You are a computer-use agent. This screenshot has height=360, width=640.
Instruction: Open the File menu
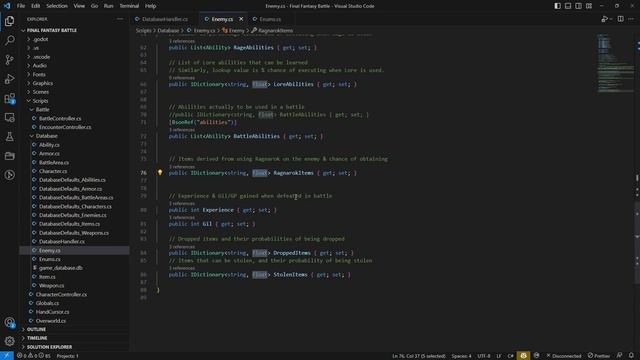coord(21,6)
